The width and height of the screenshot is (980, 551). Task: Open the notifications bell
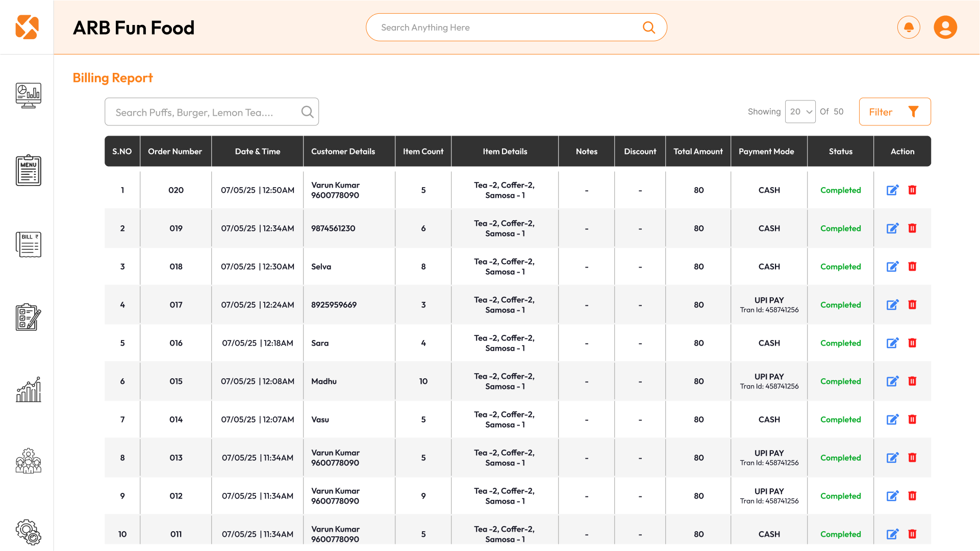coord(909,28)
